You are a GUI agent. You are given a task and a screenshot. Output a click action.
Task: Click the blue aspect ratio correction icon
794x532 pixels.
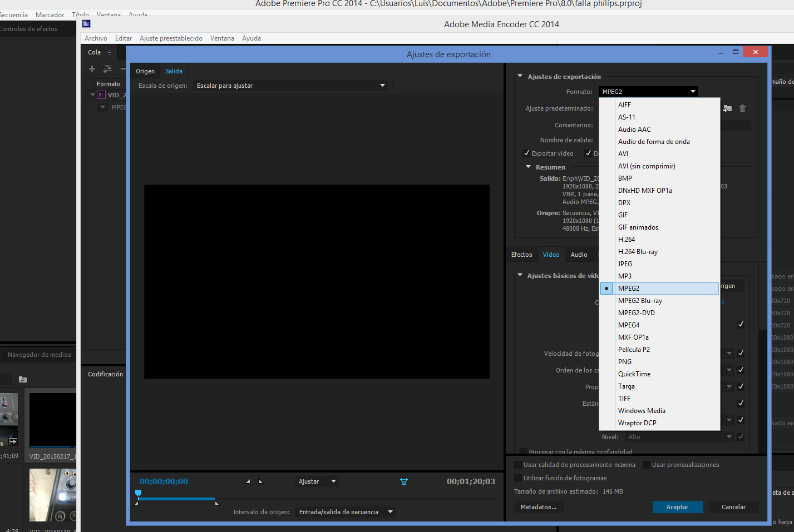click(404, 481)
